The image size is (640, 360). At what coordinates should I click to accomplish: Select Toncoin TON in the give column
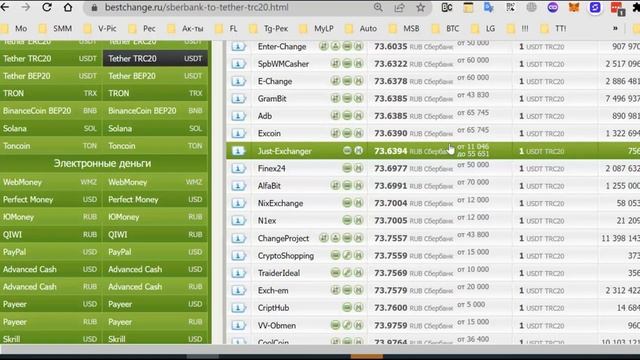51,146
